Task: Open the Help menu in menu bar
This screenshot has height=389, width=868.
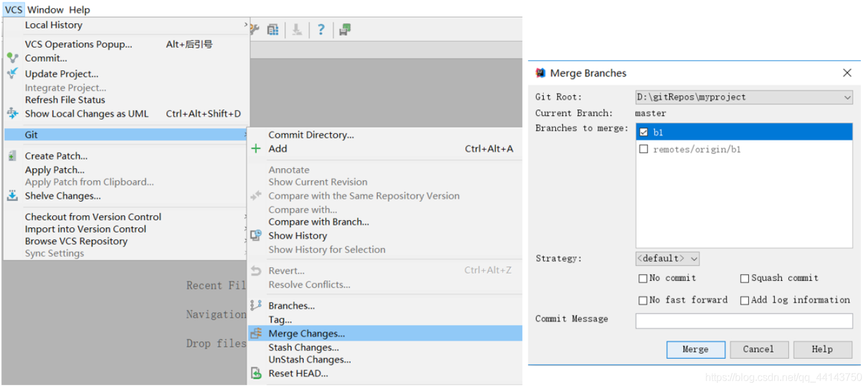Action: 80,10
